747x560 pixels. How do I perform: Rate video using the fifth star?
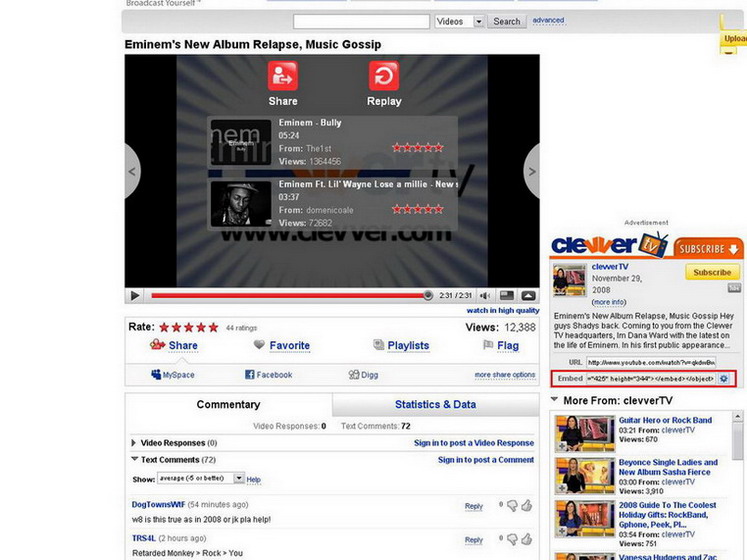pos(213,327)
